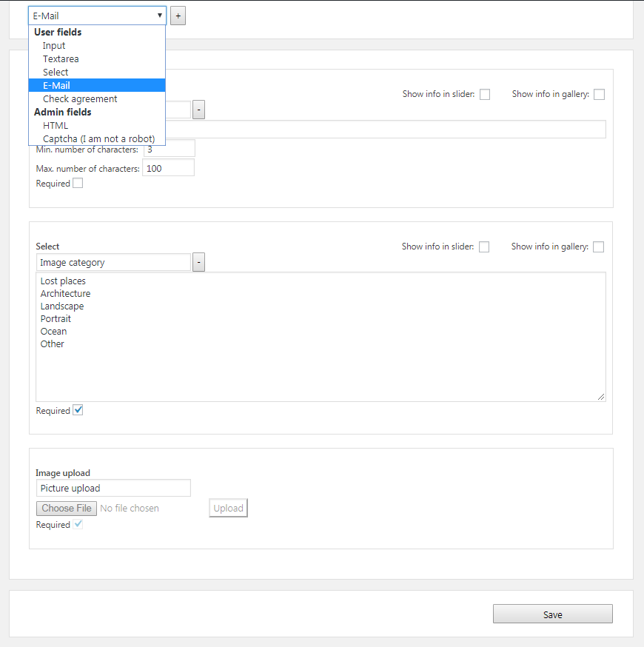644x647 pixels.
Task: Check Show info in gallery in first block
Action: point(599,95)
